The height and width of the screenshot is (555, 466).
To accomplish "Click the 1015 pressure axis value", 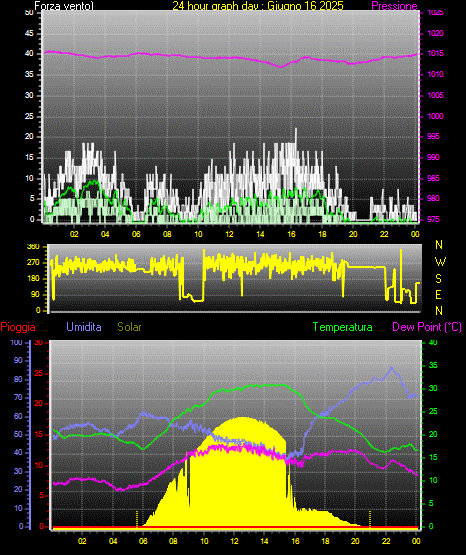I will [x=435, y=53].
